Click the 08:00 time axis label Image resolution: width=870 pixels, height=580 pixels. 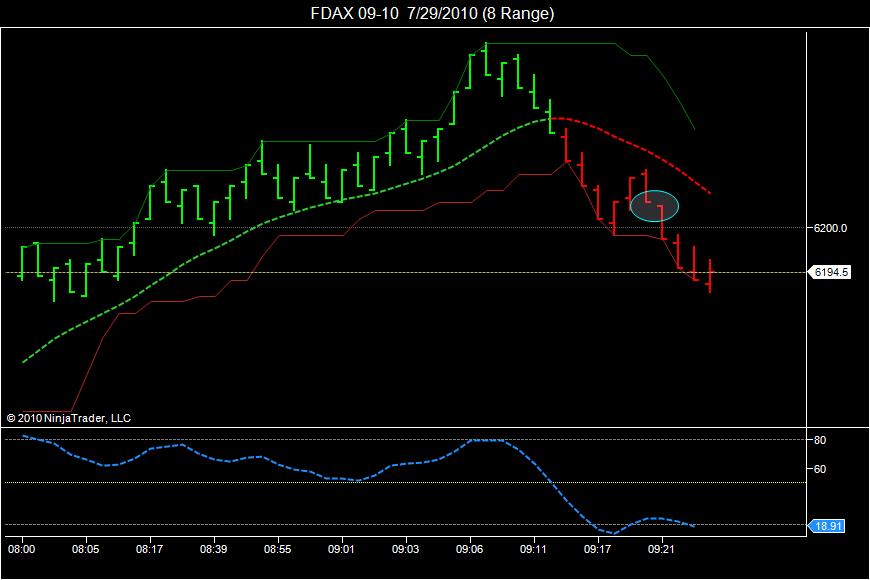[x=22, y=549]
